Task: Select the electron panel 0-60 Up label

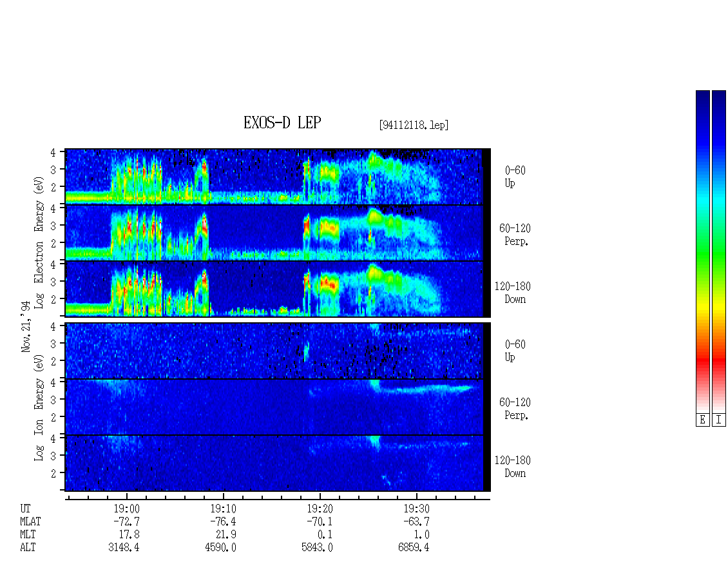Action: [515, 177]
